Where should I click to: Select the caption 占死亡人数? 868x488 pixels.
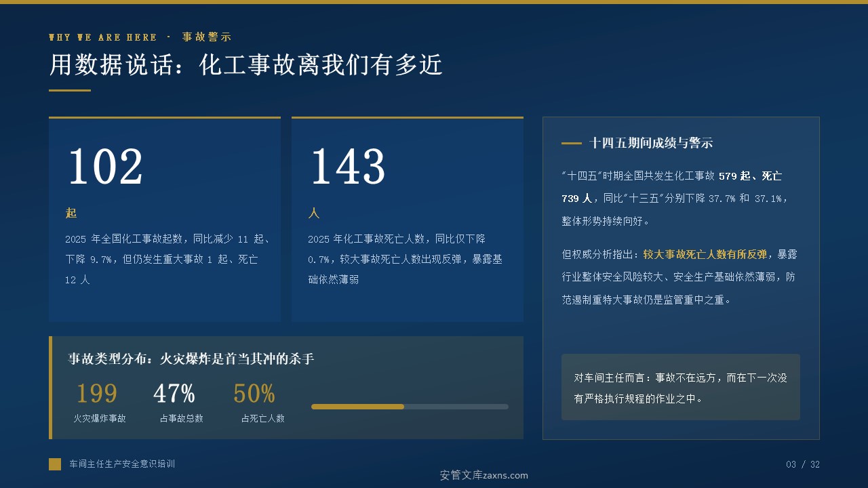[x=263, y=419]
